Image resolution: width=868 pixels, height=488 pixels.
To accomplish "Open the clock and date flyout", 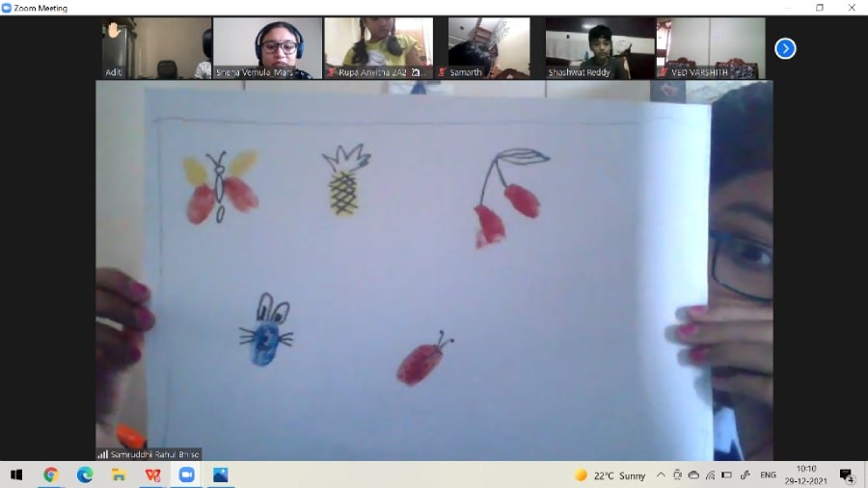I will pyautogui.click(x=805, y=474).
